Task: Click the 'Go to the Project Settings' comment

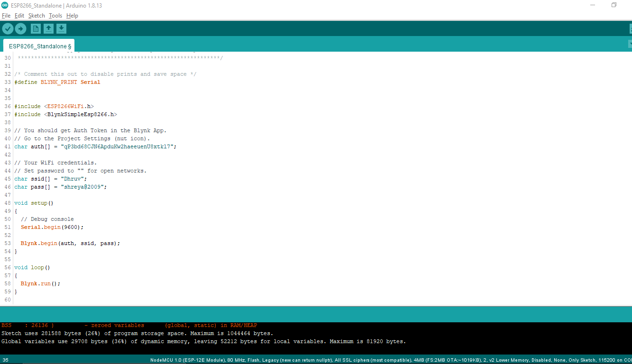Action: (82, 138)
